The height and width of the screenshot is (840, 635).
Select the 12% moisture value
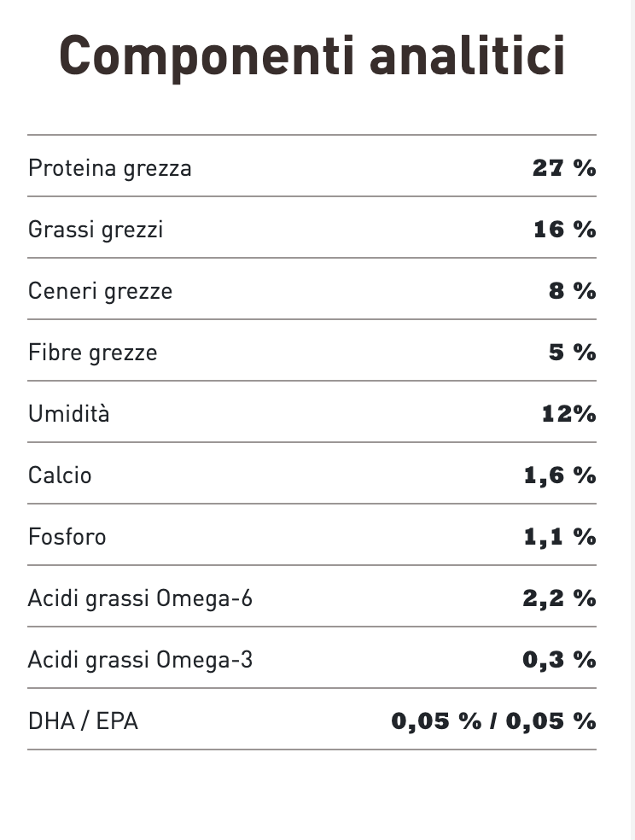coord(568,414)
